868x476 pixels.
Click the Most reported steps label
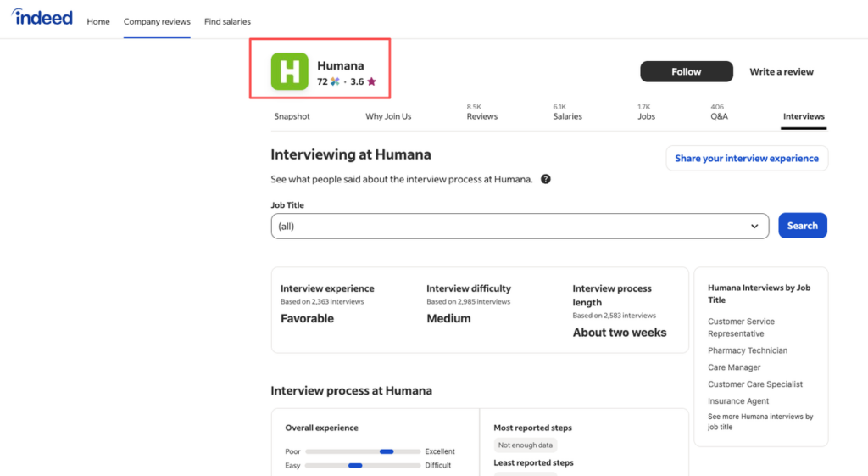click(532, 428)
